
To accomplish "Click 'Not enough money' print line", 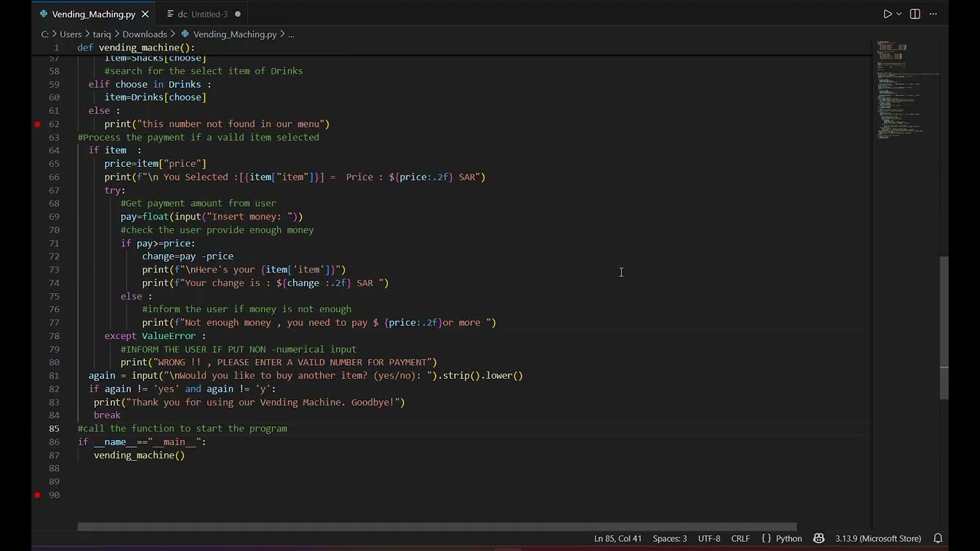I will click(x=318, y=323).
